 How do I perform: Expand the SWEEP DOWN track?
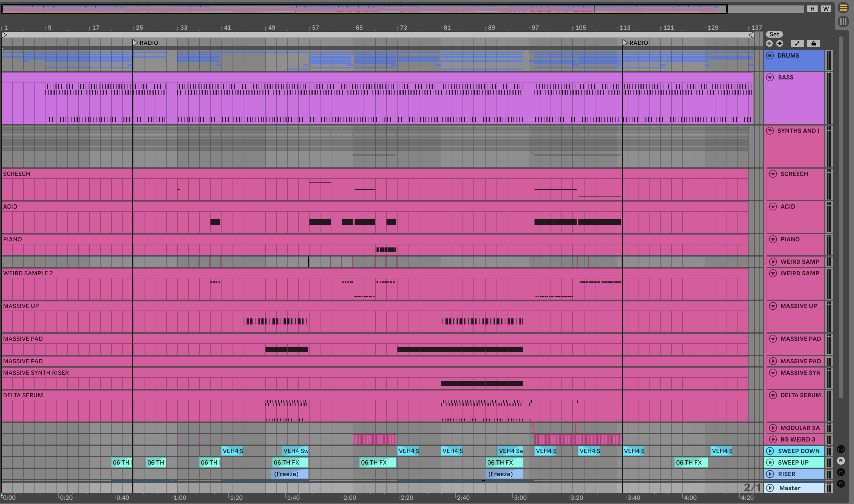coord(770,451)
